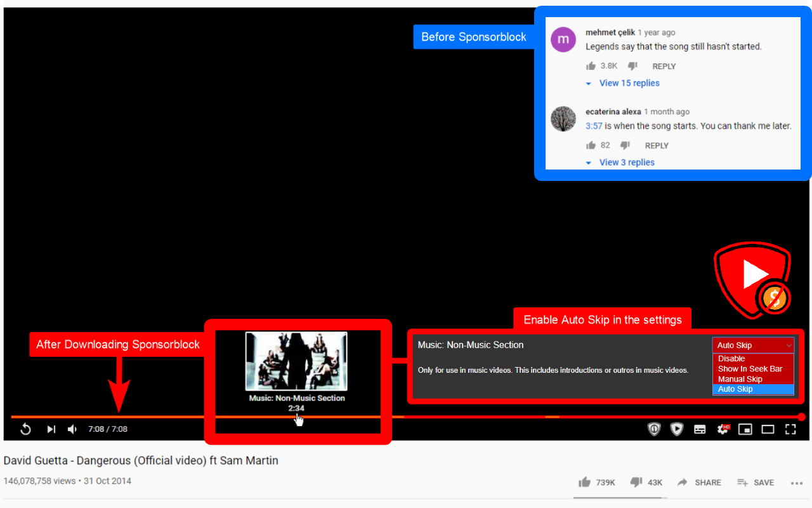Replay the video with the replay icon
The height and width of the screenshot is (508, 812).
click(25, 429)
